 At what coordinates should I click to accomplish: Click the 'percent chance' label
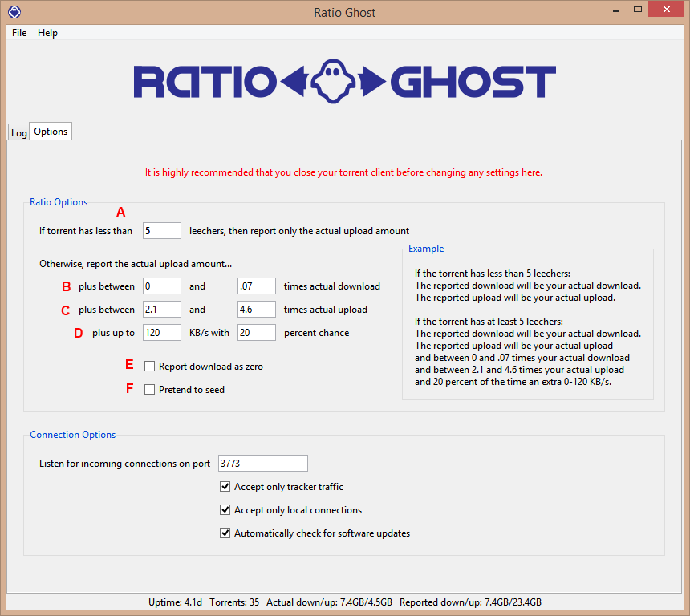coord(316,333)
